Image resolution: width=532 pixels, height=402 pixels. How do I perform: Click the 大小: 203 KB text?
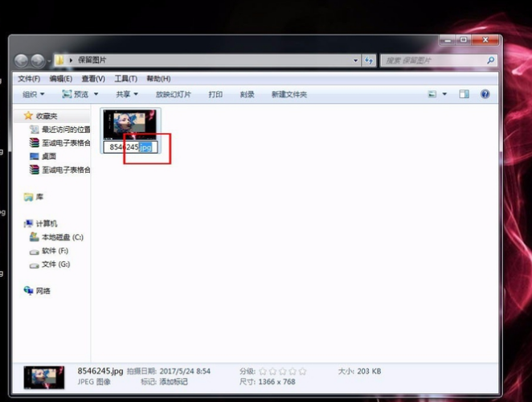click(359, 371)
